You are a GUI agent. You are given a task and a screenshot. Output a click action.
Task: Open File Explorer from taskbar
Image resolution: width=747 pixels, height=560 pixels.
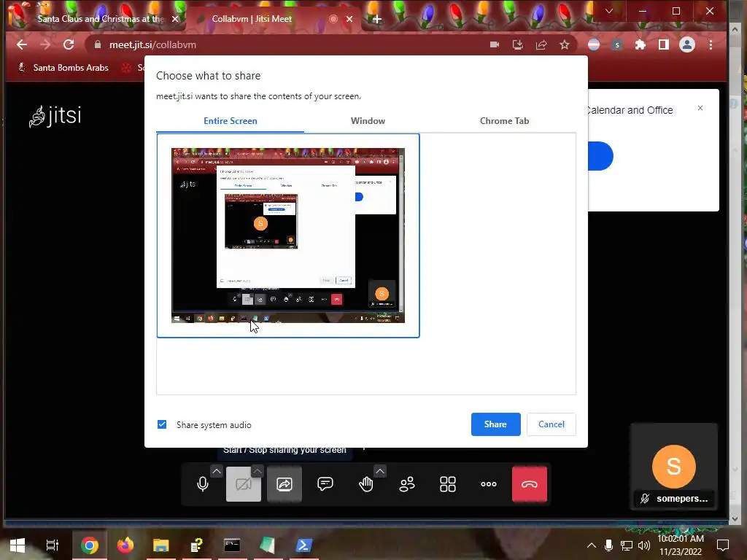coord(161,545)
